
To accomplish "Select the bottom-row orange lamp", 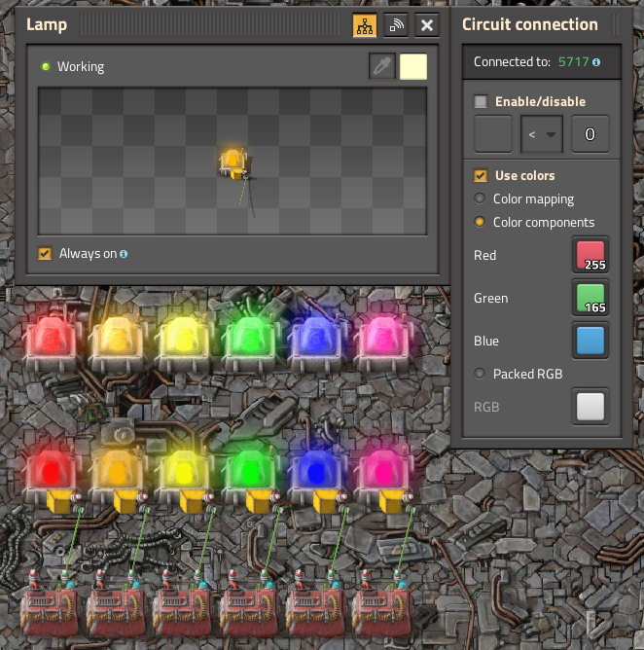I will [118, 475].
